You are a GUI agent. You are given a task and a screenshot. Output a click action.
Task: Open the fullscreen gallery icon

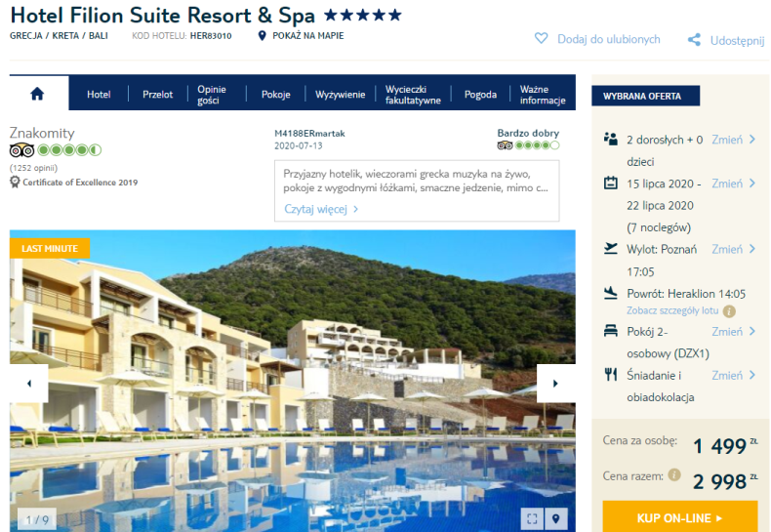532,518
